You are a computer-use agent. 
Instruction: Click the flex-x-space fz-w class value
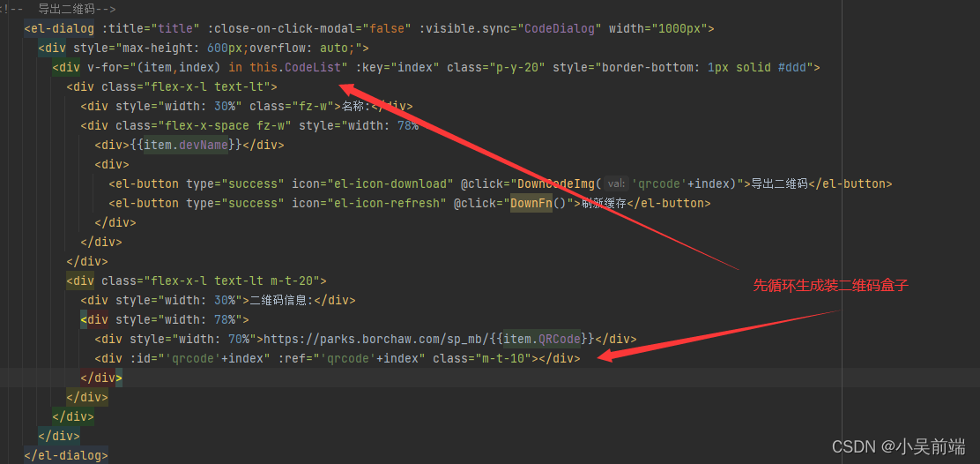click(225, 125)
